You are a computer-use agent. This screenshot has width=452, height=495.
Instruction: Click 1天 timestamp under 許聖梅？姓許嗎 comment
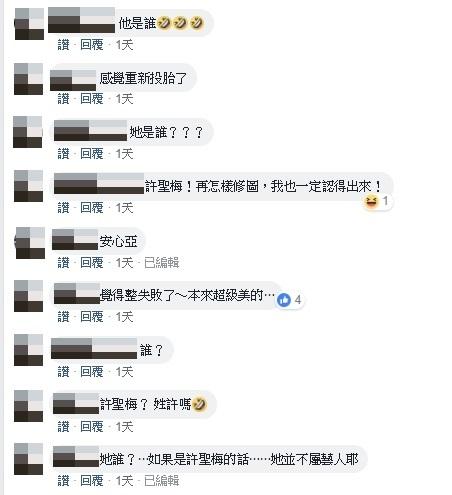pyautogui.click(x=124, y=427)
